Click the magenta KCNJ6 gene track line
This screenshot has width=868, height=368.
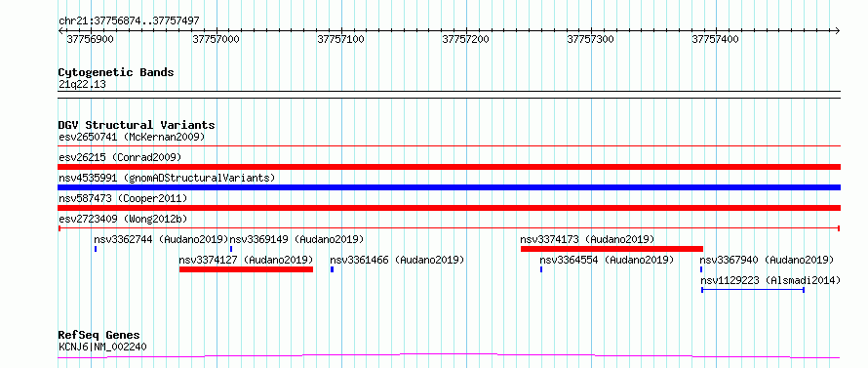coord(449,356)
